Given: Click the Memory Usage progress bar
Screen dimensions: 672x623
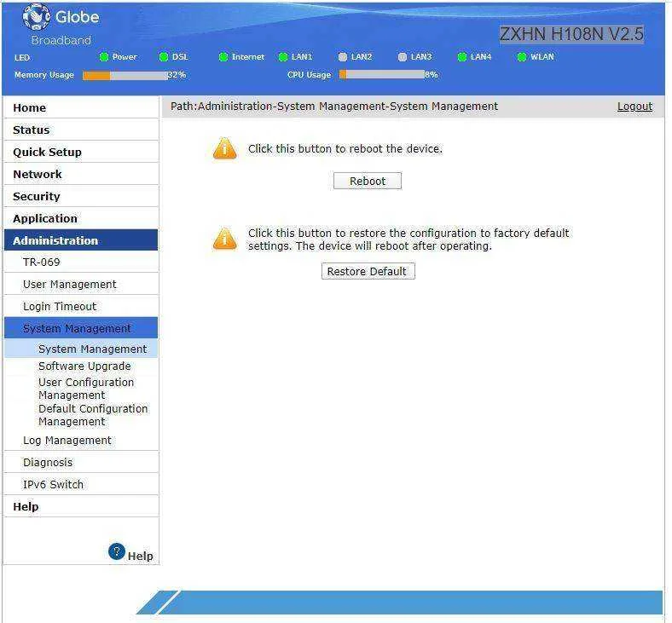Looking at the screenshot, I should click(125, 75).
